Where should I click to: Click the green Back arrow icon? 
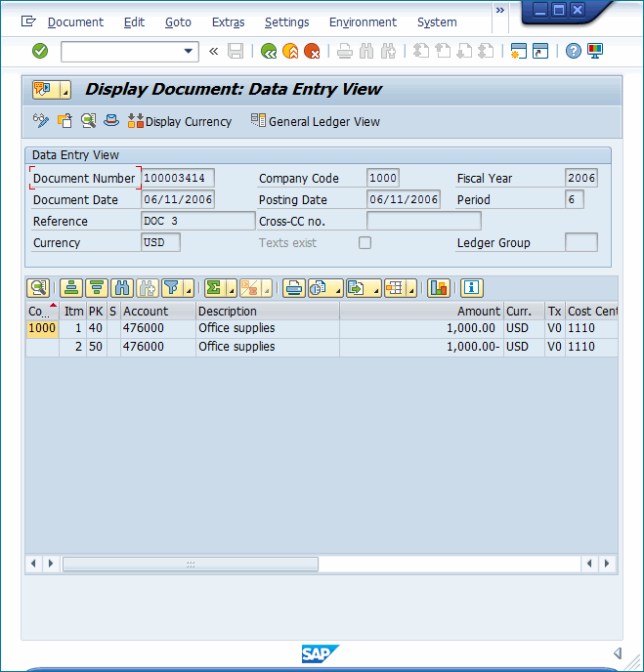pyautogui.click(x=268, y=51)
